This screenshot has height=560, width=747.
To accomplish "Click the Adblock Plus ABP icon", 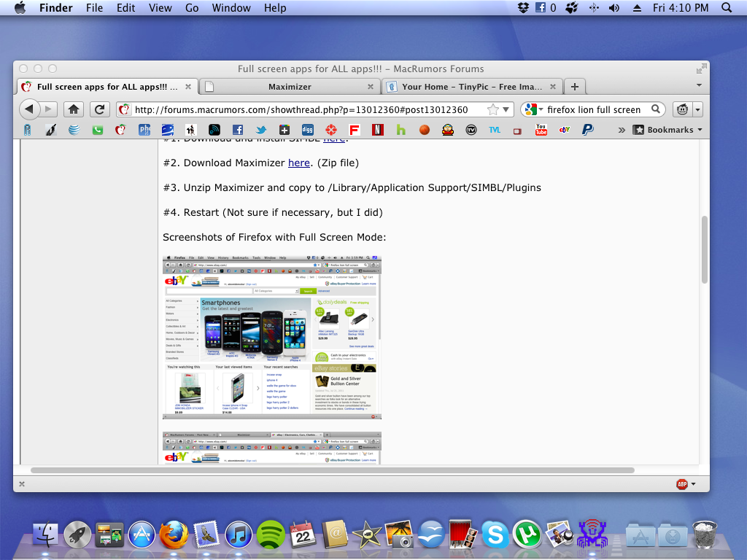I will [x=682, y=484].
